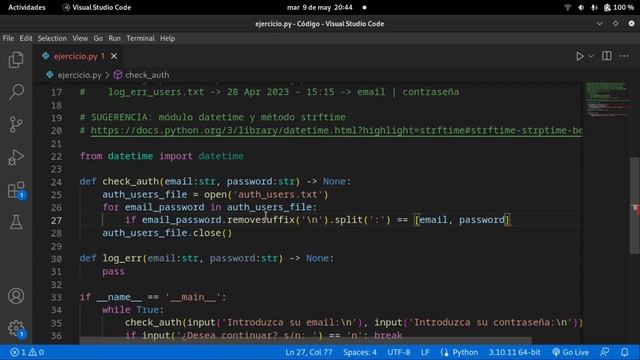This screenshot has height=360, width=640.
Task: Open the clock mar 9 de may 20:44
Action: (x=319, y=7)
